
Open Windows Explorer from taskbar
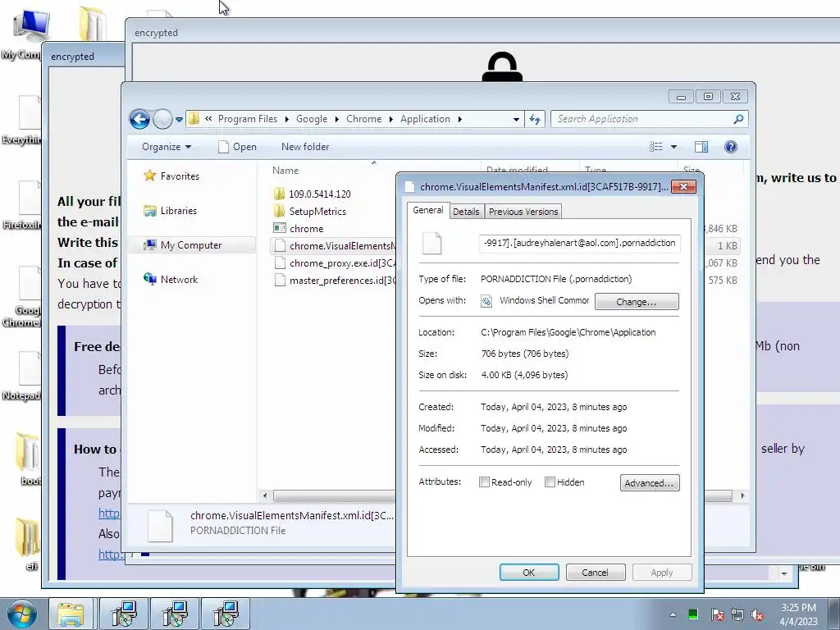tap(71, 614)
